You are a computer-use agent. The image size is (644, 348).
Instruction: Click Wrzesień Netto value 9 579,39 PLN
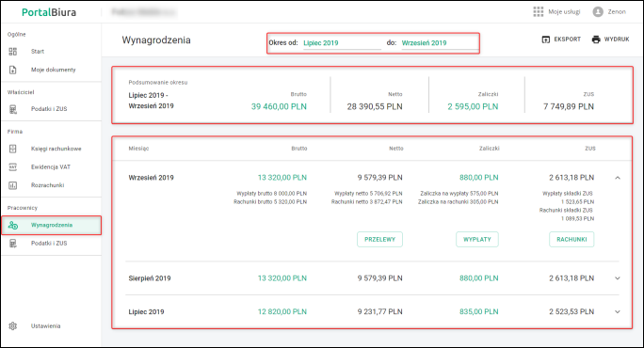(x=380, y=178)
